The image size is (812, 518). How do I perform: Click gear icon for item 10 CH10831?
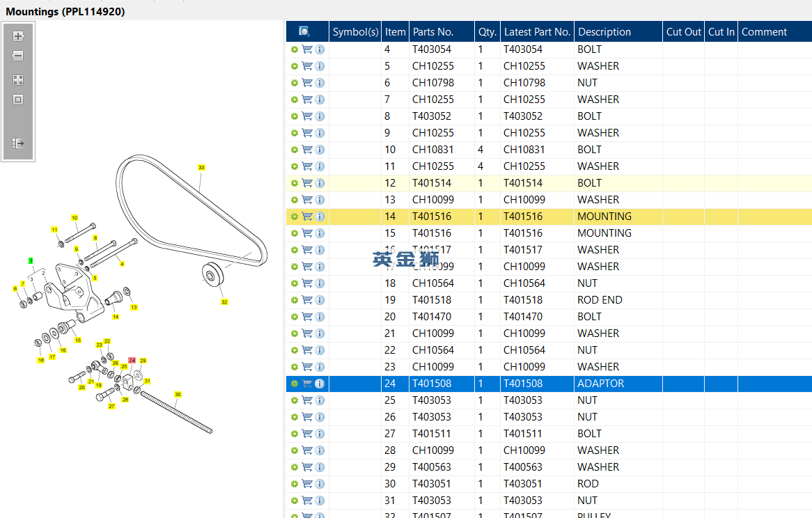pyautogui.click(x=295, y=150)
